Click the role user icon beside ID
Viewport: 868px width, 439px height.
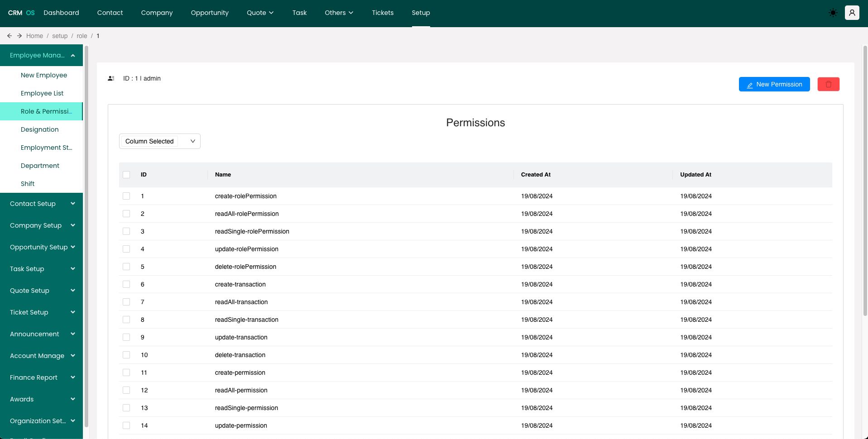(111, 78)
